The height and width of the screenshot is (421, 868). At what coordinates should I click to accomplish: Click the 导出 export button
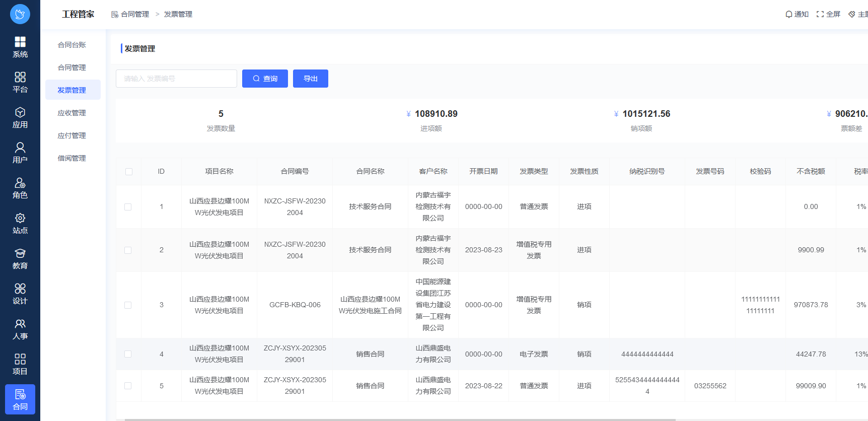coord(311,79)
